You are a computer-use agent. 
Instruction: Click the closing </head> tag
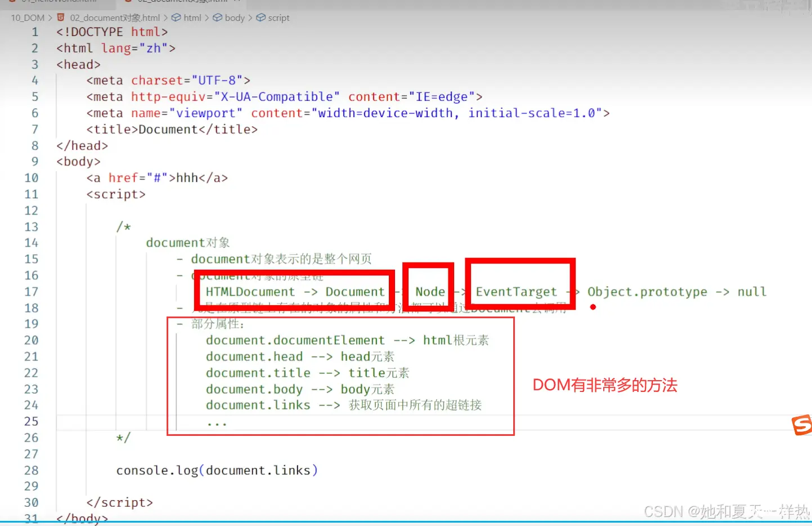82,146
